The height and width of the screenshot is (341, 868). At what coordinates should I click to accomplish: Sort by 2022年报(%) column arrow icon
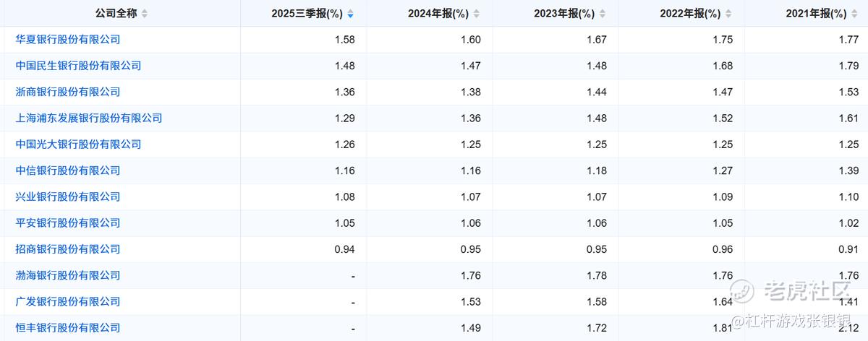point(728,14)
